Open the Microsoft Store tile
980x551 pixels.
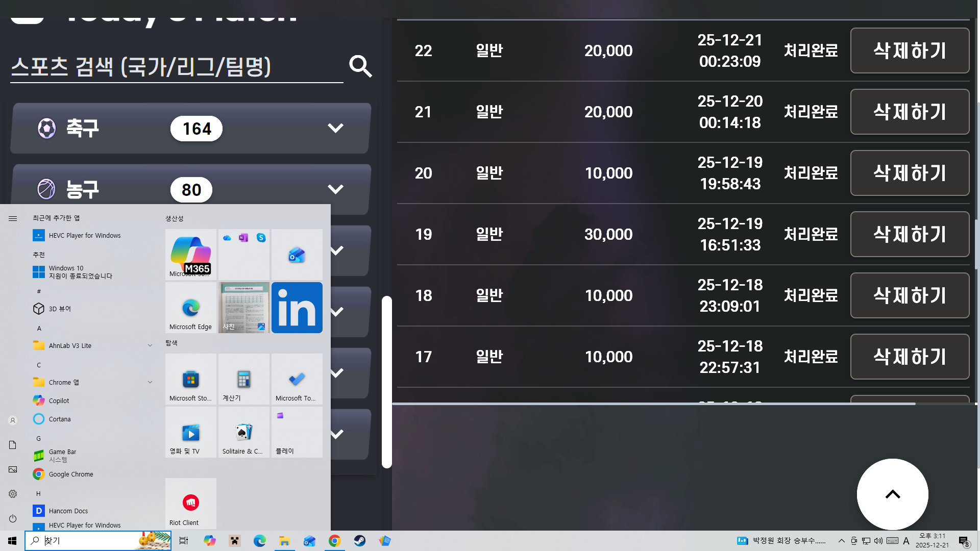tap(191, 380)
